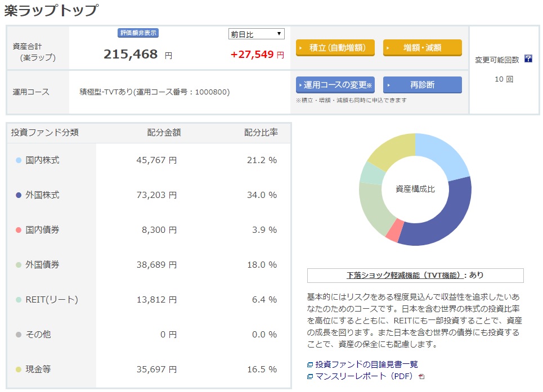Click the 13,812 円 amount for REIT
This screenshot has width=543, height=392.
[x=156, y=300]
